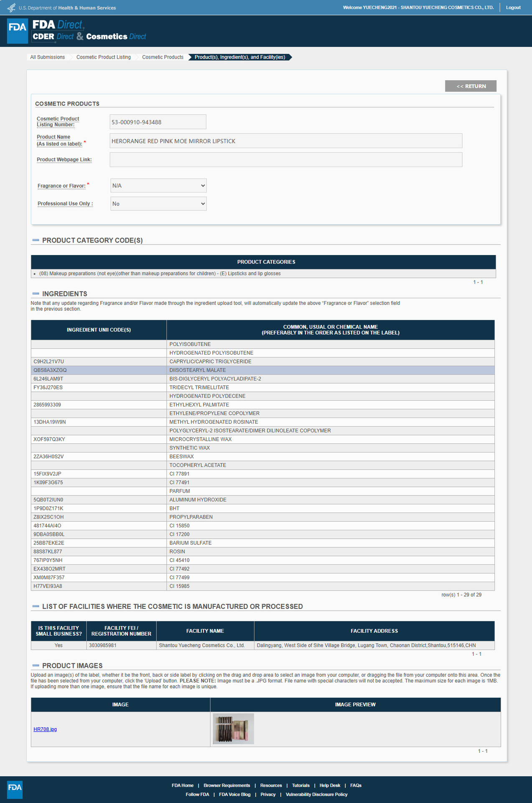Open Cosmetic Product Listing breadcrumb
The image size is (532, 803).
103,57
